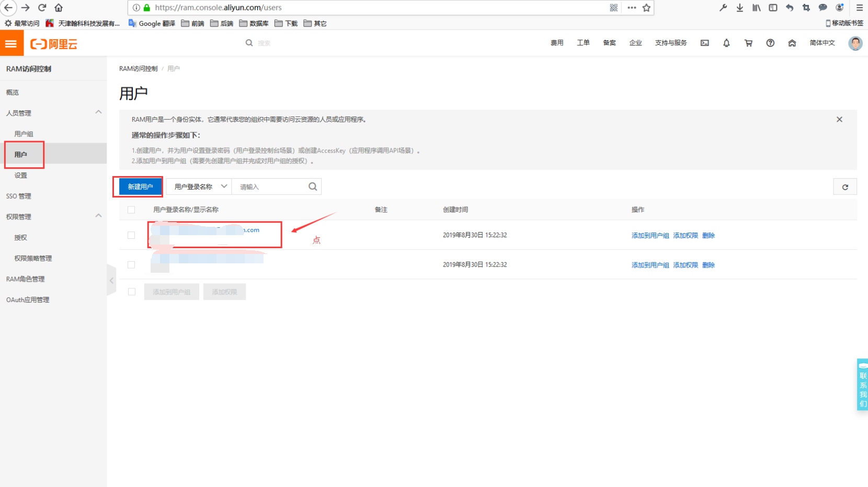Screen dimensions: 868x487
Task: Click the search magnifier in user filter
Action: coord(313,187)
